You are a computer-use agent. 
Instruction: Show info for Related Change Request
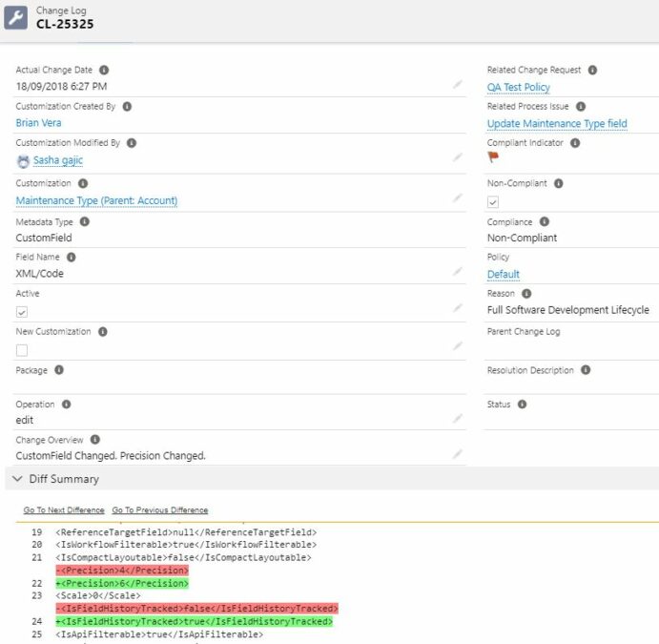592,70
